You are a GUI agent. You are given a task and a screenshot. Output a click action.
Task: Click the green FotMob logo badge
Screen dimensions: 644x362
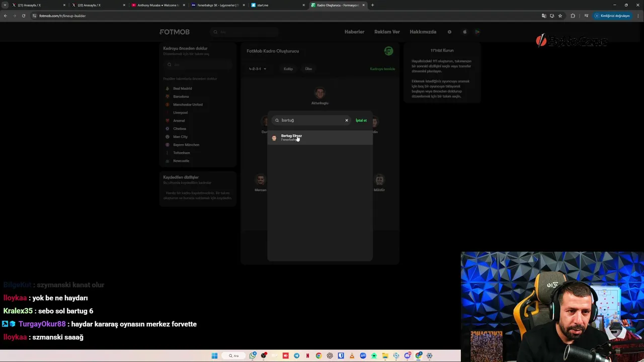click(x=388, y=51)
